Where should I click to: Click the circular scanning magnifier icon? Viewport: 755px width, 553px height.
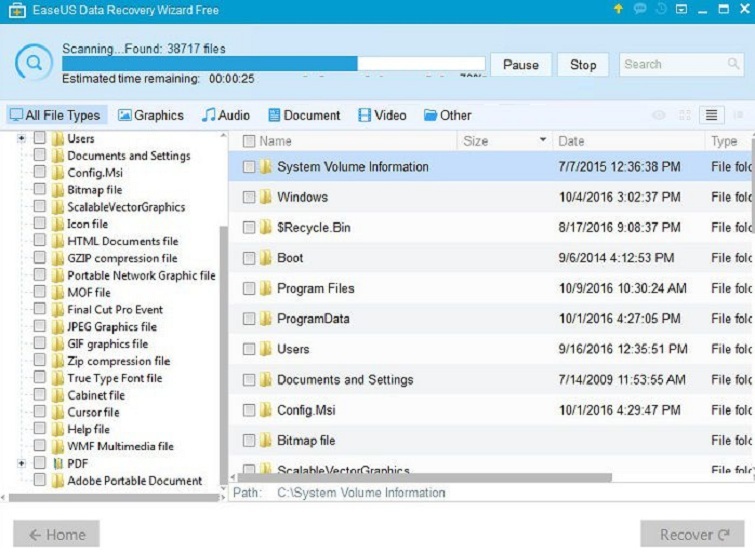click(33, 63)
